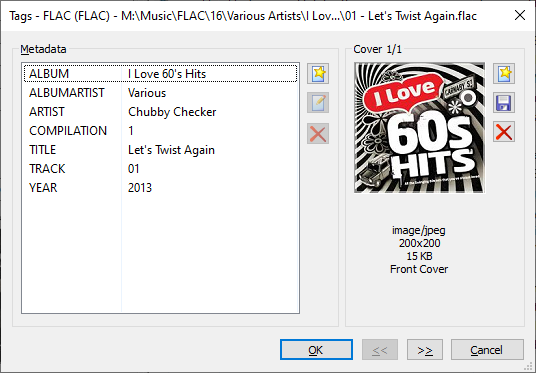Screen dimensions: 536x373
Task: Select the TRACK 01 row
Action: point(160,169)
